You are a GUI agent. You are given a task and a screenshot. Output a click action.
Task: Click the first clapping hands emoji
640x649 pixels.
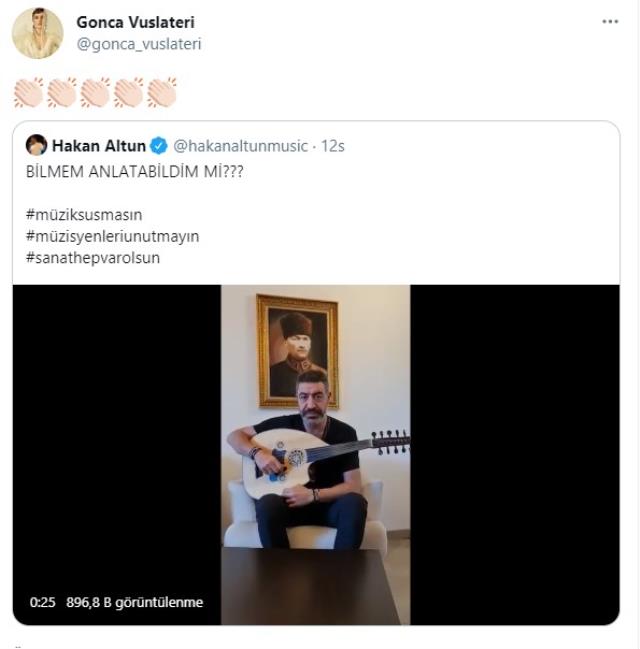pyautogui.click(x=28, y=92)
